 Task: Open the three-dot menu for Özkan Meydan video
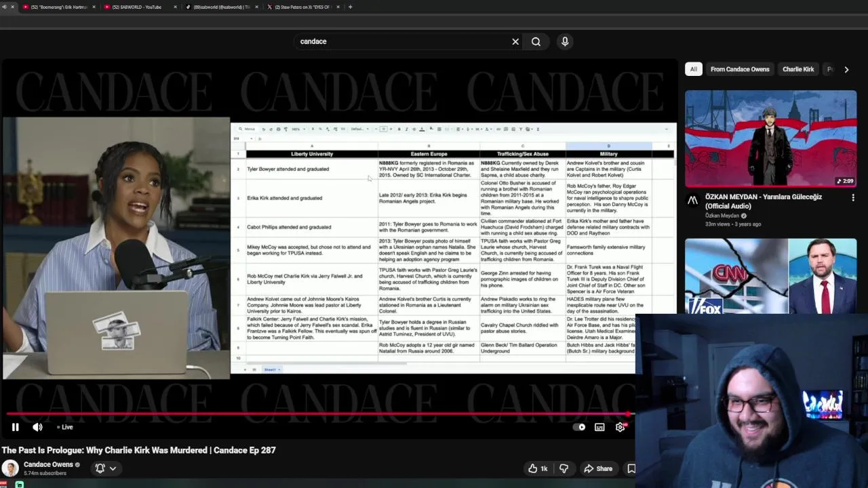pos(852,198)
